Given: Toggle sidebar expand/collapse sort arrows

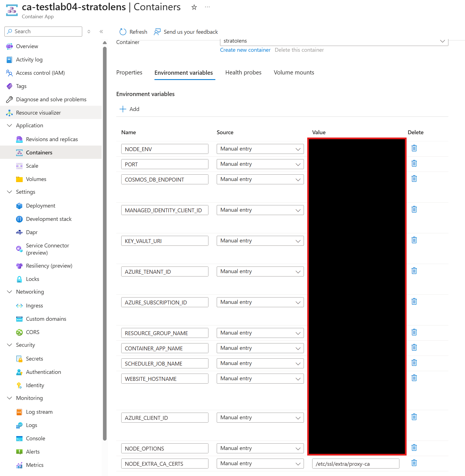Looking at the screenshot, I should point(89,32).
